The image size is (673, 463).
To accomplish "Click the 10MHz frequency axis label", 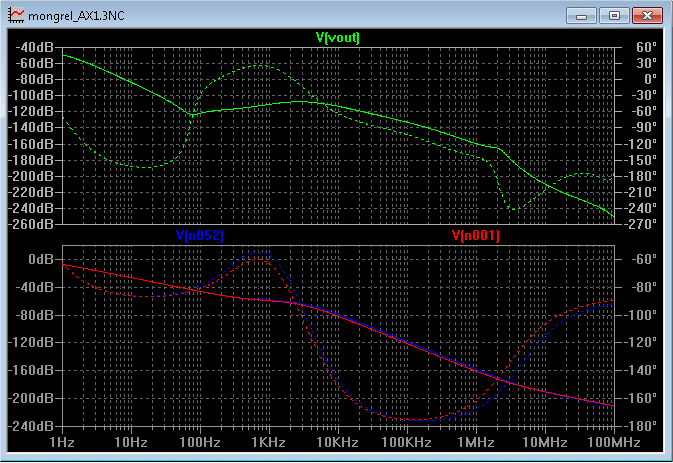I will (545, 442).
